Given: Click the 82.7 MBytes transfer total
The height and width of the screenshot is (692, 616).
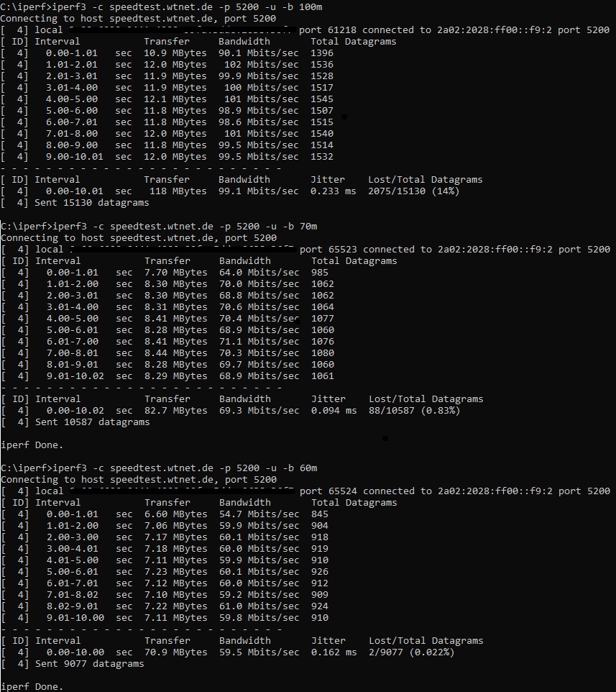Looking at the screenshot, I should coord(176,411).
